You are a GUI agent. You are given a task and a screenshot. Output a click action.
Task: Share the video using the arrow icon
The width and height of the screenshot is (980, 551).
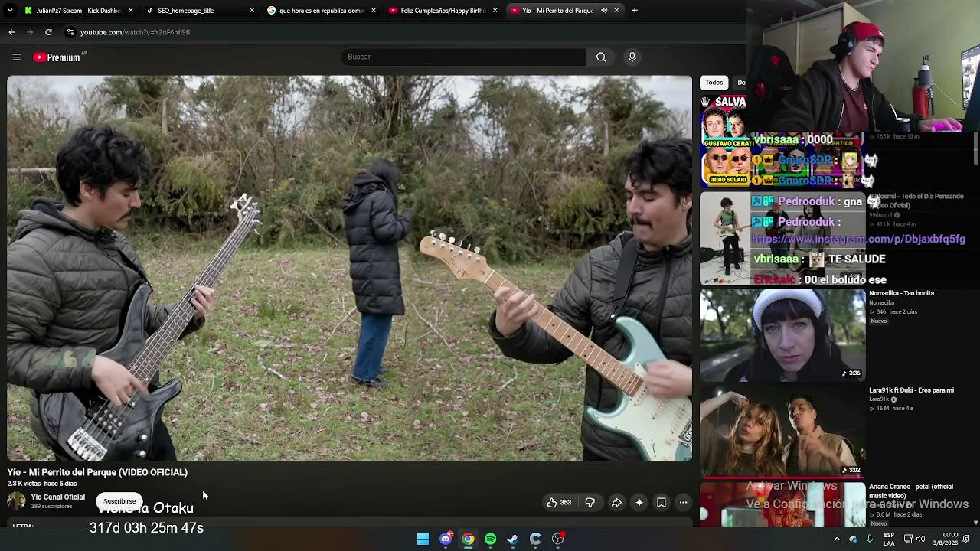[x=616, y=503]
